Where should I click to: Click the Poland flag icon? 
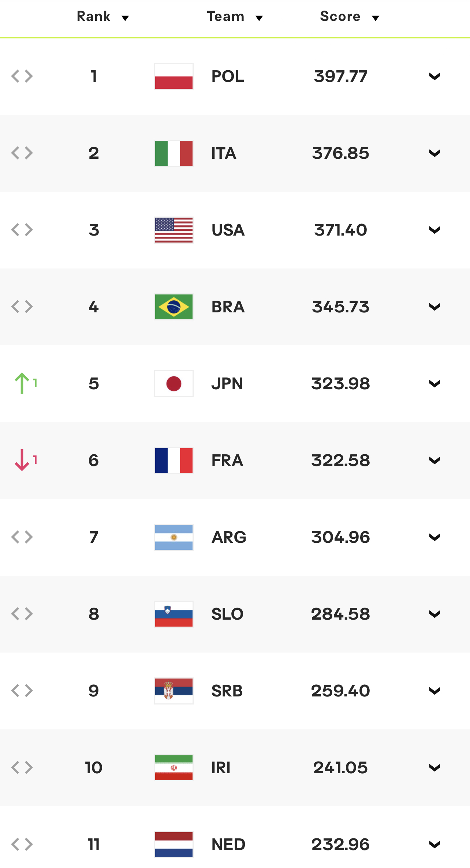[174, 76]
